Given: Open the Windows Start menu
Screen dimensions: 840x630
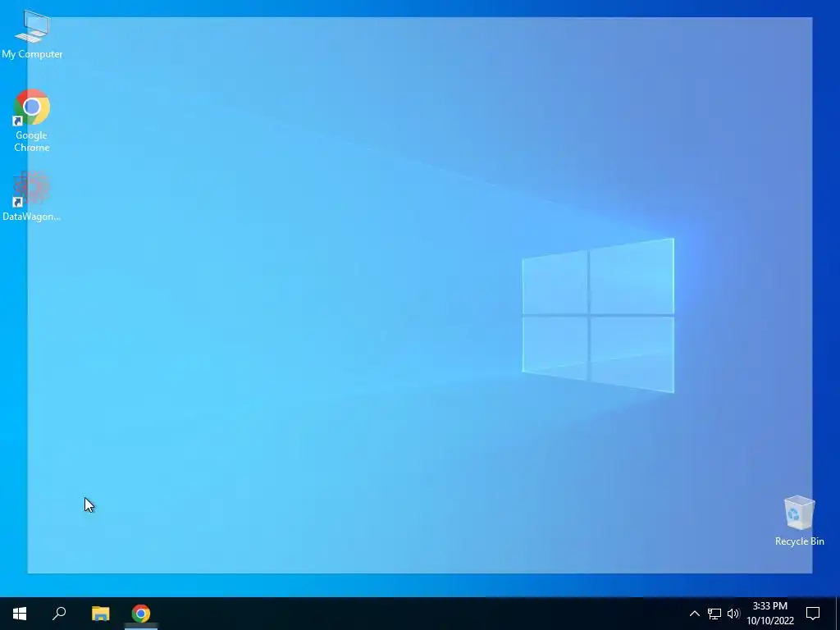Looking at the screenshot, I should click(20, 614).
